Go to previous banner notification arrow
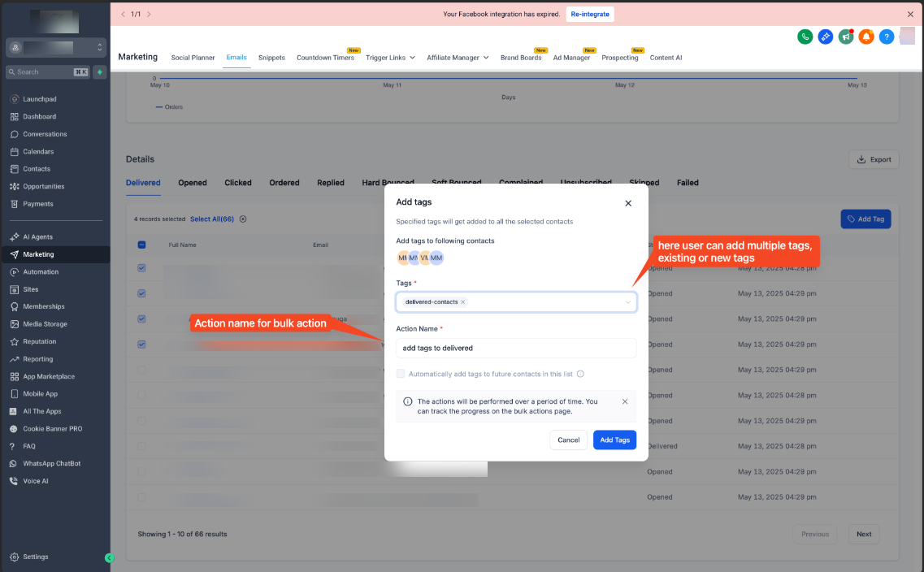The width and height of the screenshot is (924, 572). click(124, 14)
